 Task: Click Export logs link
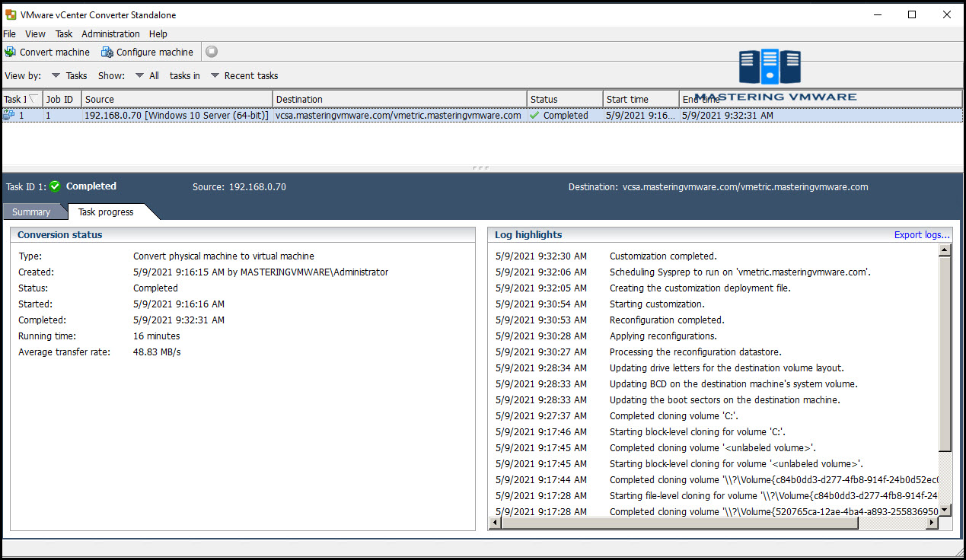(922, 234)
